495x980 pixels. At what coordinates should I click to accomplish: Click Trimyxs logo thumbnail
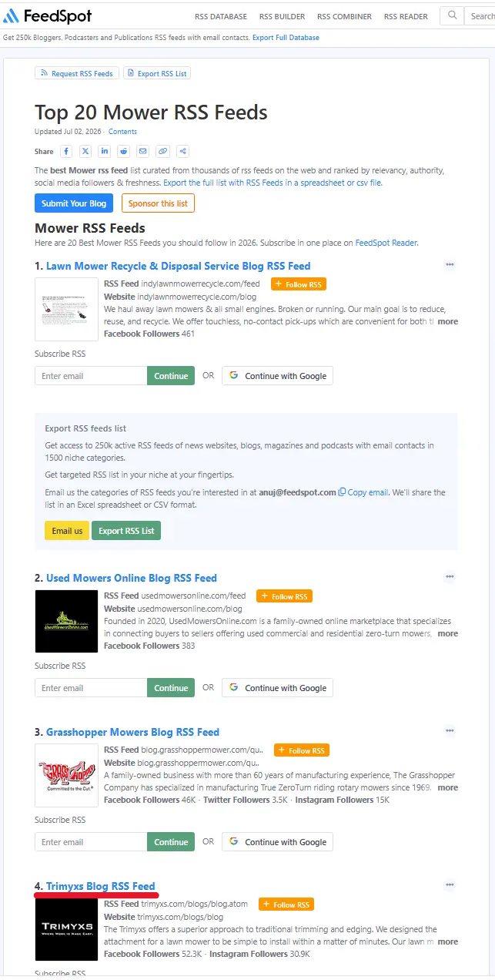tap(66, 929)
